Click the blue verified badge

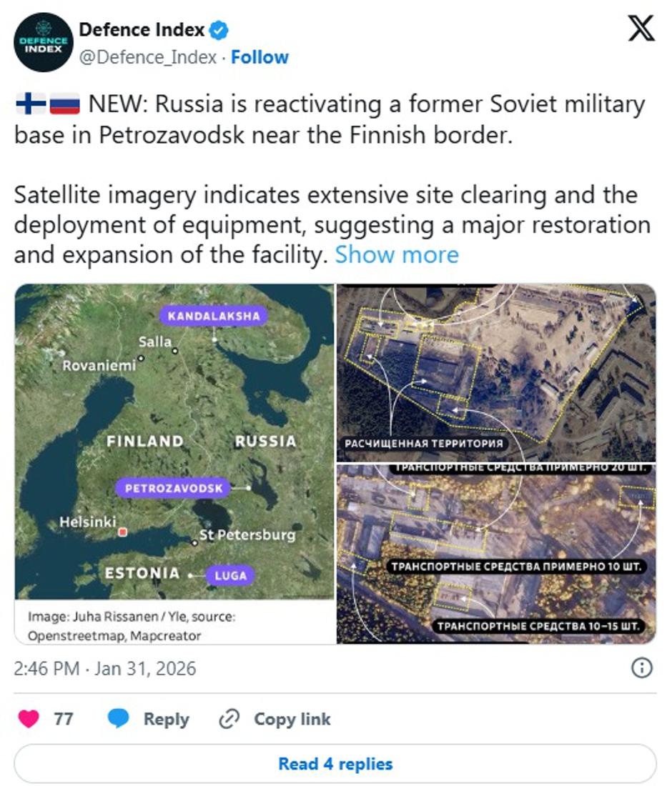[219, 30]
